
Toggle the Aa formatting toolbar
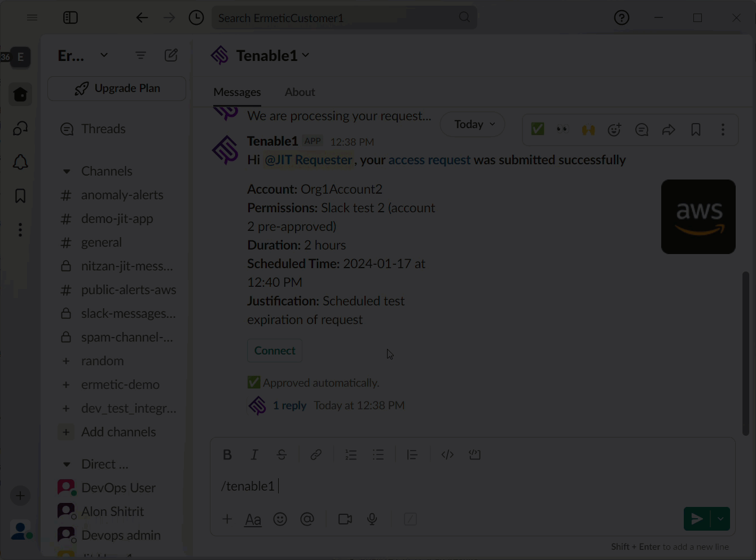coord(253,519)
